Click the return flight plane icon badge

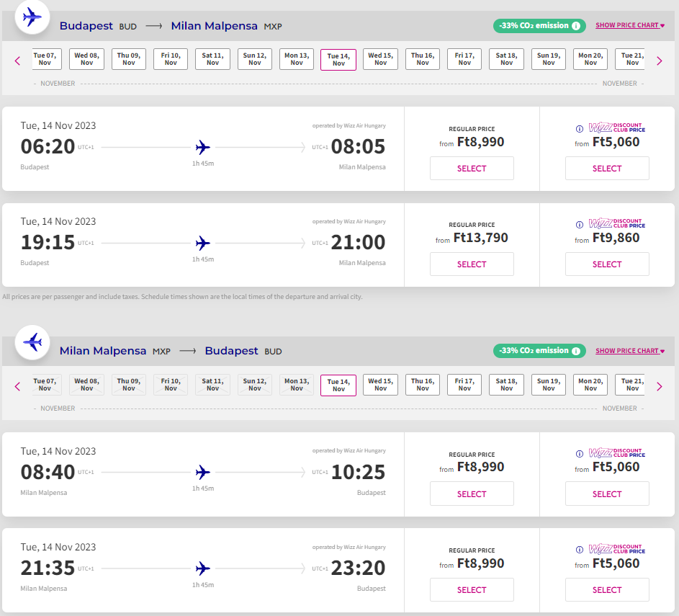(x=32, y=343)
